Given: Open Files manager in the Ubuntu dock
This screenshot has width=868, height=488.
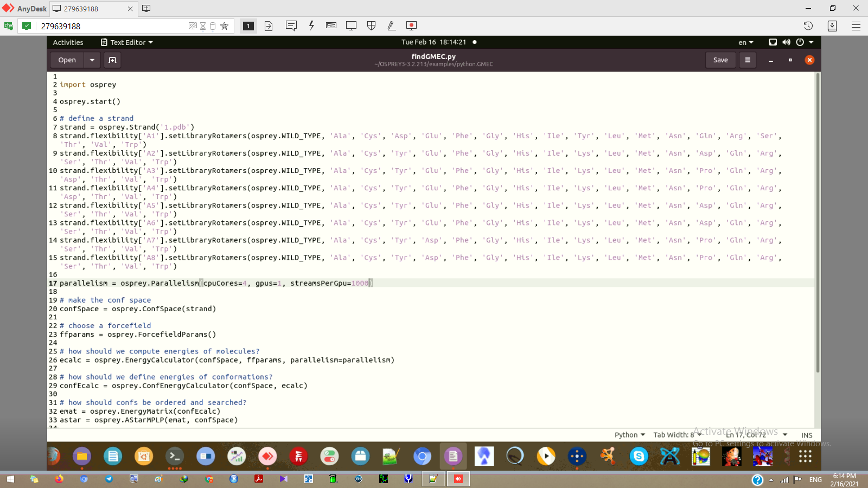Looking at the screenshot, I should [x=82, y=457].
